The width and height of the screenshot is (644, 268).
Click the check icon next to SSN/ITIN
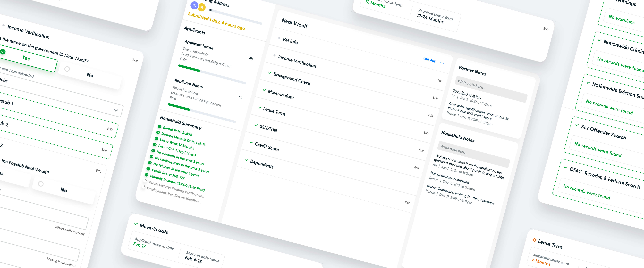256,125
